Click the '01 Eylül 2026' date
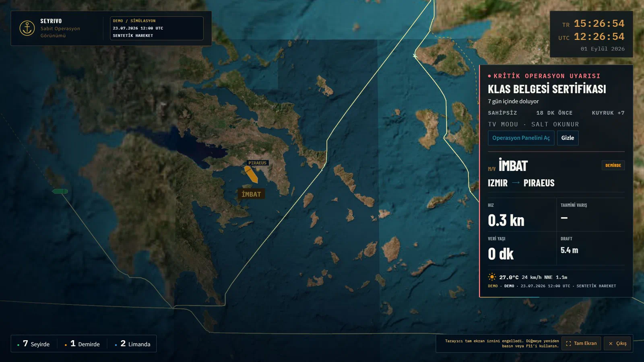This screenshot has width=644, height=362. (603, 49)
